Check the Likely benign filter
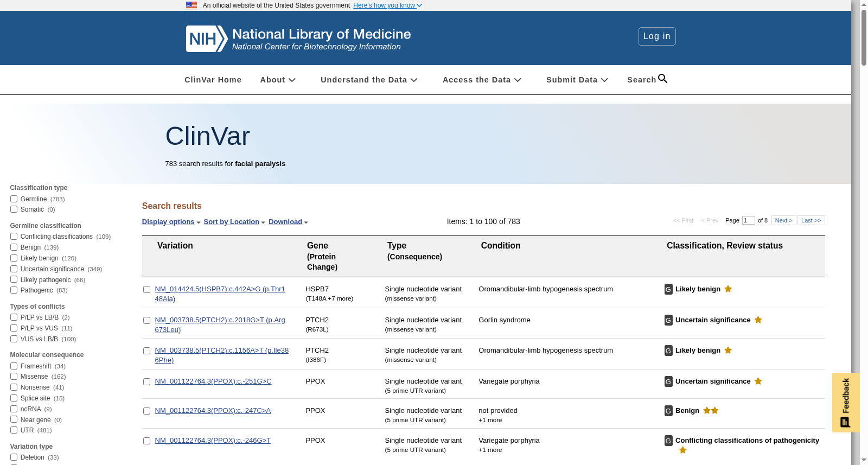Screen dimensions: 868x465 (14, 258)
